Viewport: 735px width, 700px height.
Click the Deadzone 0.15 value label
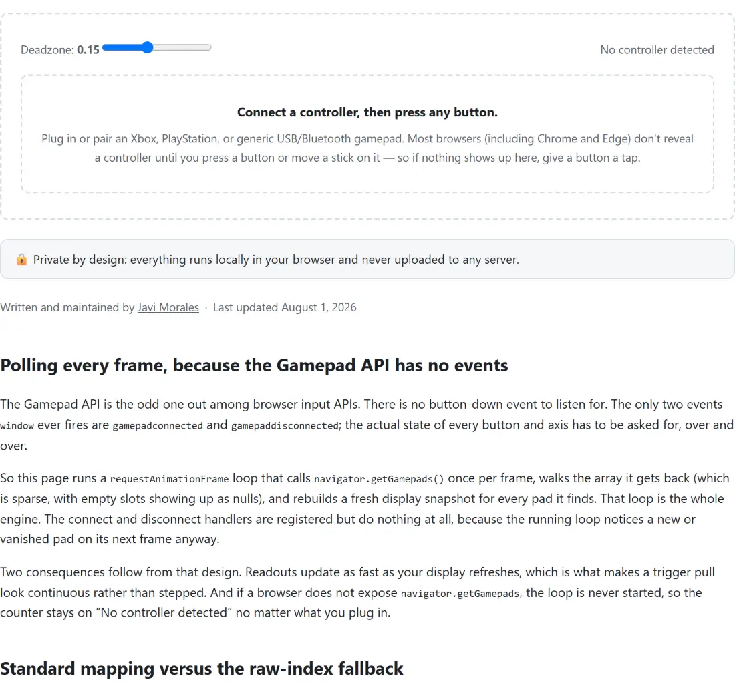point(88,50)
